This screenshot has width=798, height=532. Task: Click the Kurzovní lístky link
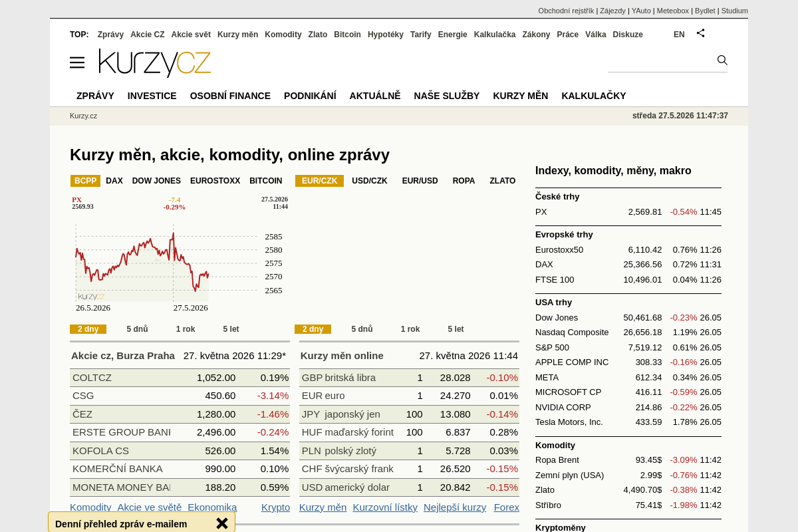385,507
